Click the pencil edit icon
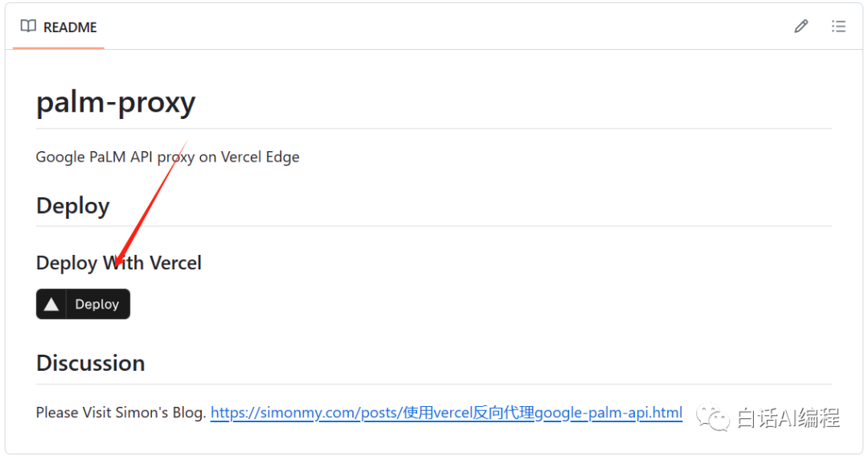This screenshot has width=868, height=456. pyautogui.click(x=800, y=27)
